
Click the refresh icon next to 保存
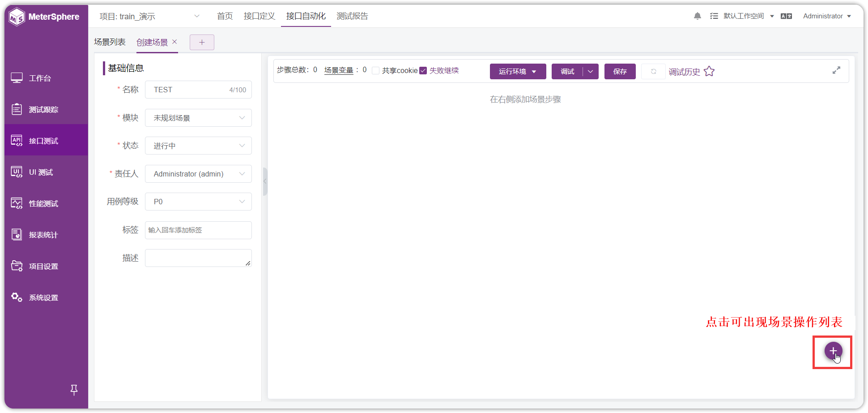click(653, 71)
